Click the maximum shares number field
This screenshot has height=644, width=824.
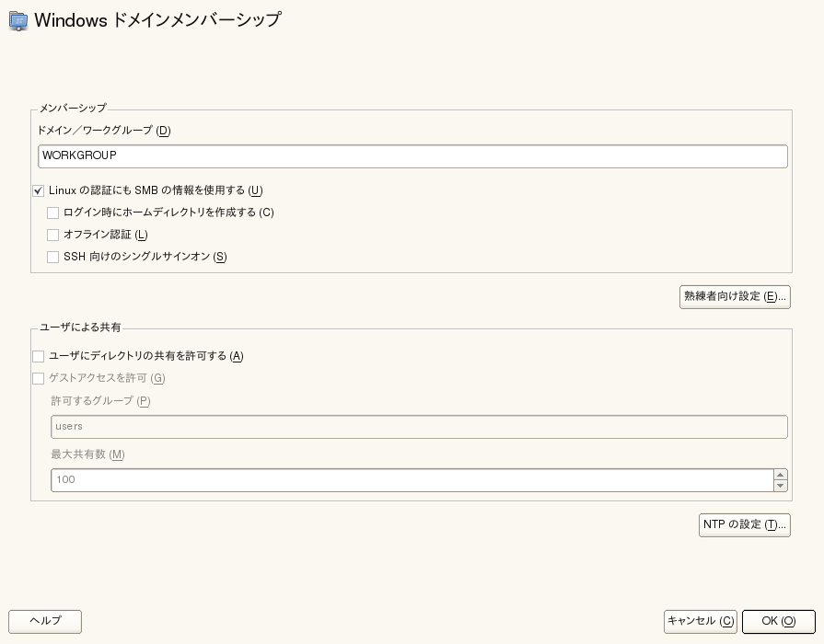pos(412,479)
